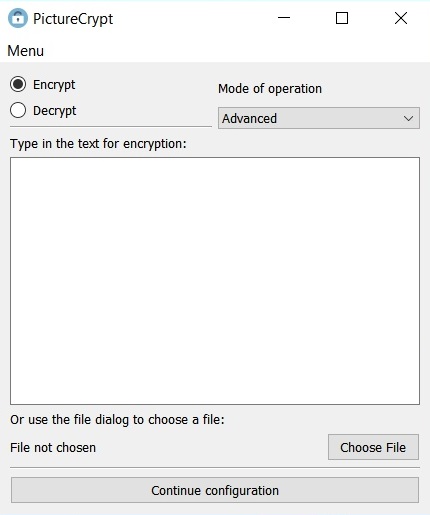Close the PictureCrypt window

click(x=401, y=18)
